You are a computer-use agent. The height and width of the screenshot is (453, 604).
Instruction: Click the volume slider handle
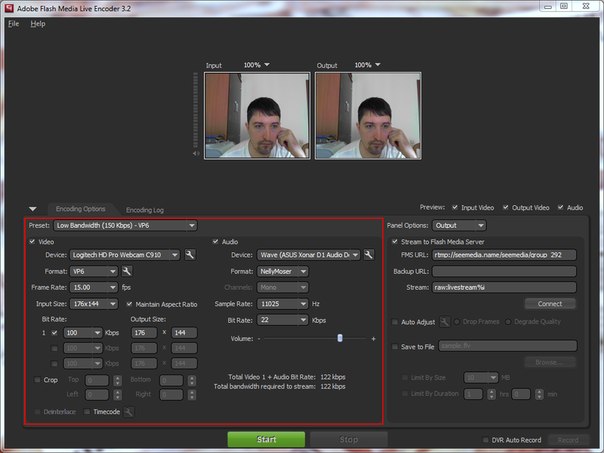point(340,338)
